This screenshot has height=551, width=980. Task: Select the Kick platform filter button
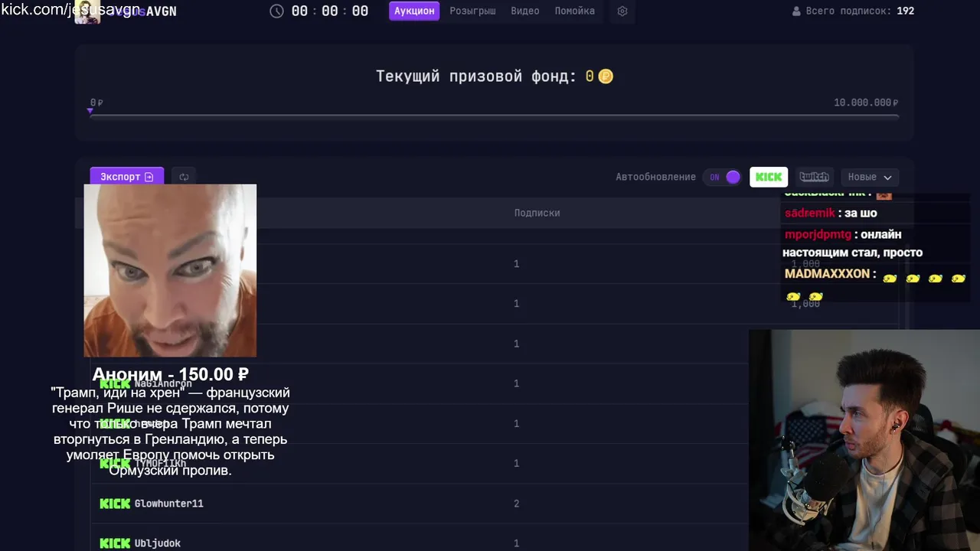click(769, 177)
